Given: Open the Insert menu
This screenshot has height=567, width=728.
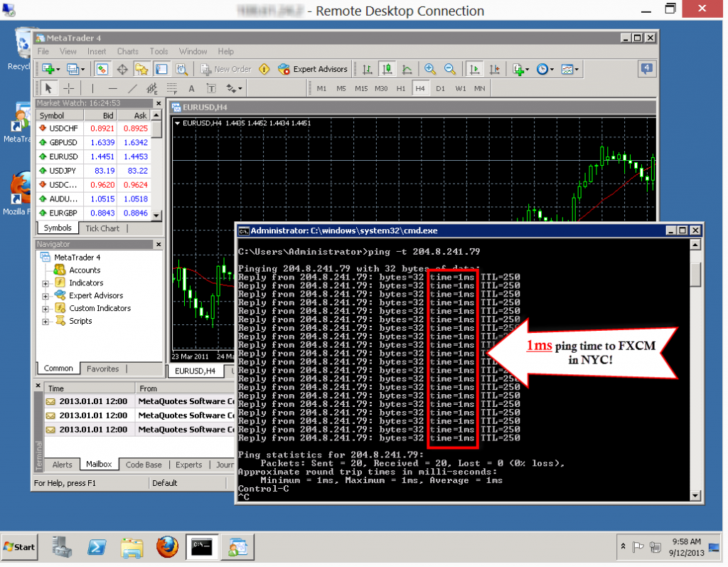Looking at the screenshot, I should [97, 51].
